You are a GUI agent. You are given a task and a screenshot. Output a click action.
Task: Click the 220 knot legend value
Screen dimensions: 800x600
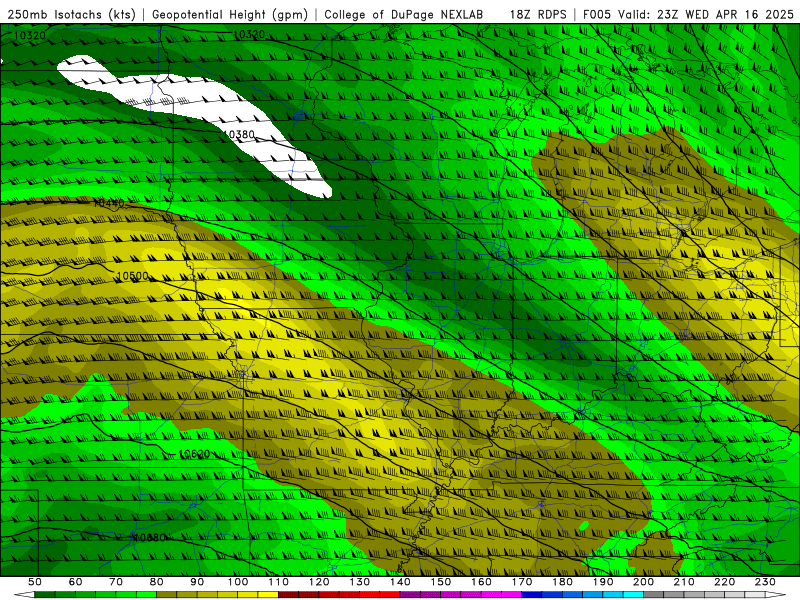click(x=724, y=582)
